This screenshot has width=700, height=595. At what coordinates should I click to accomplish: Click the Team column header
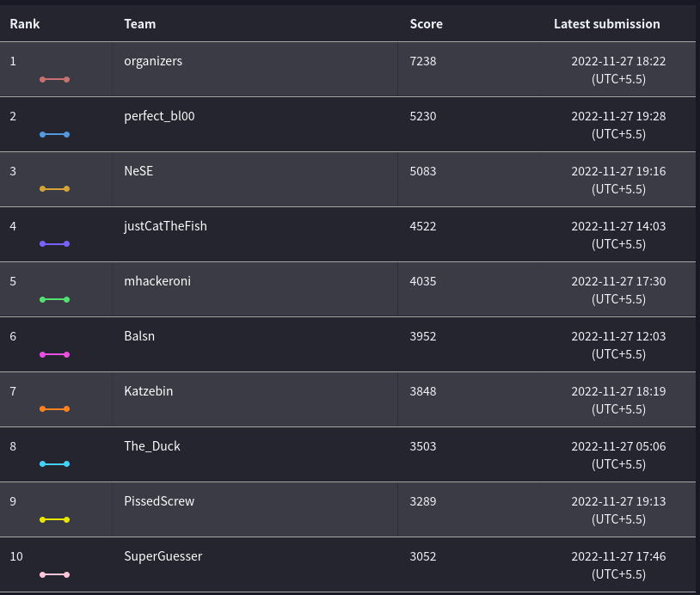click(x=139, y=24)
